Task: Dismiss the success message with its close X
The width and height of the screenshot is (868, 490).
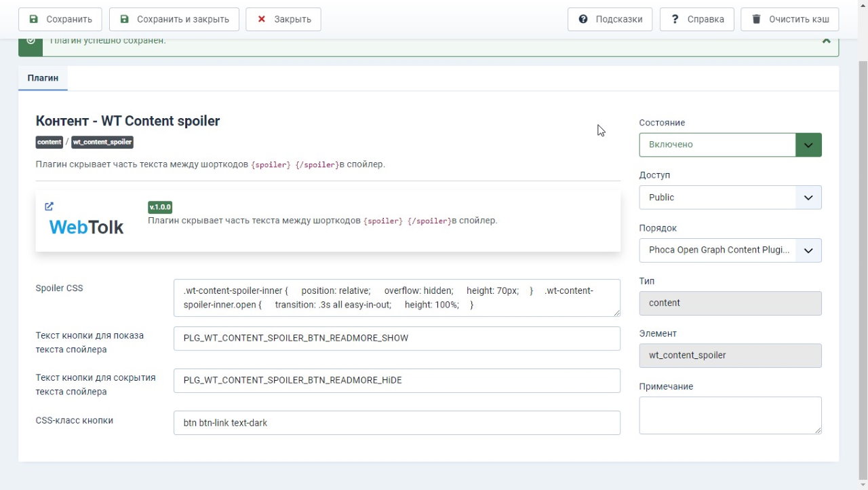Action: pyautogui.click(x=826, y=41)
